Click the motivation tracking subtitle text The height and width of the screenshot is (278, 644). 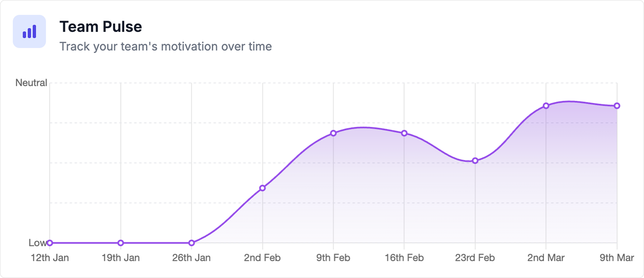[166, 47]
